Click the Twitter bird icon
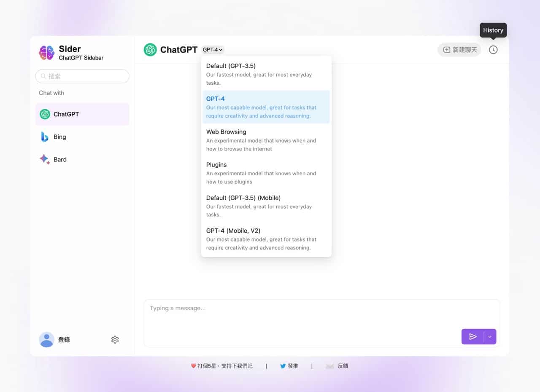Screen dimensions: 540x392 point(283,366)
